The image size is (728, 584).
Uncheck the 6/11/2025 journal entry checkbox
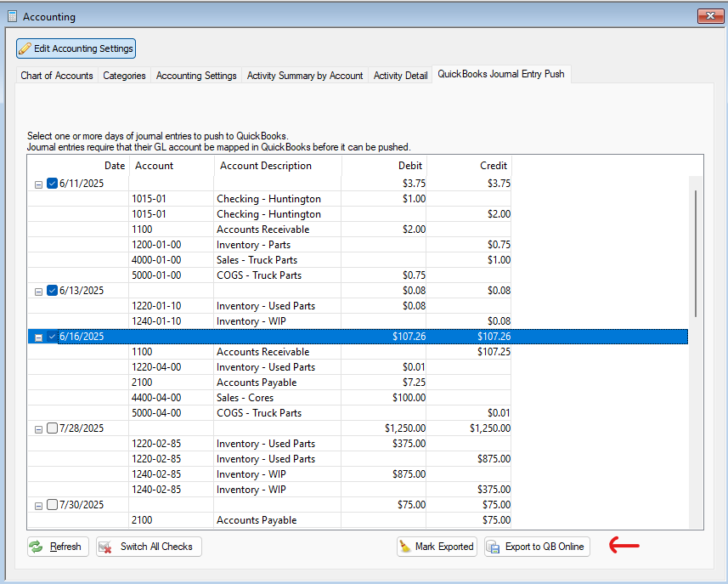53,184
